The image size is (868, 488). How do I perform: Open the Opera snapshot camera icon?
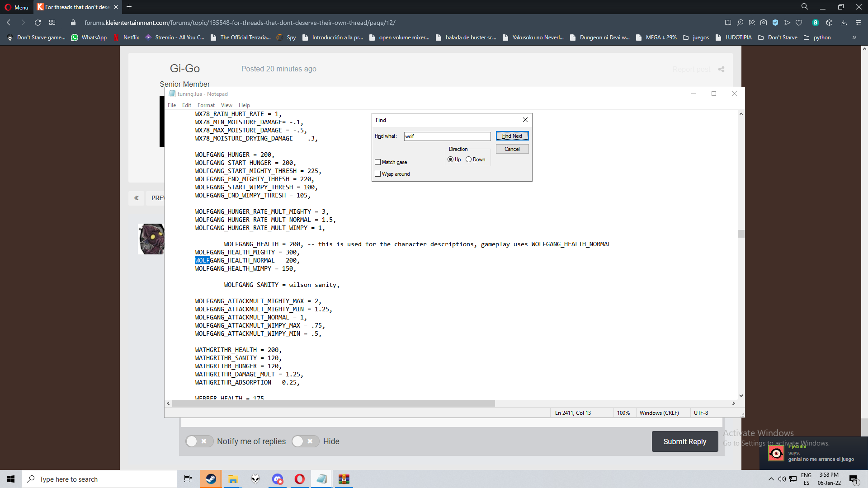tap(764, 23)
